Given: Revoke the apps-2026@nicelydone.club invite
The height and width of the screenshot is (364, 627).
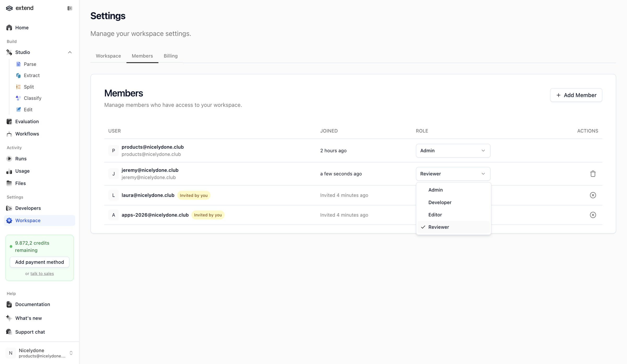Looking at the screenshot, I should [593, 215].
